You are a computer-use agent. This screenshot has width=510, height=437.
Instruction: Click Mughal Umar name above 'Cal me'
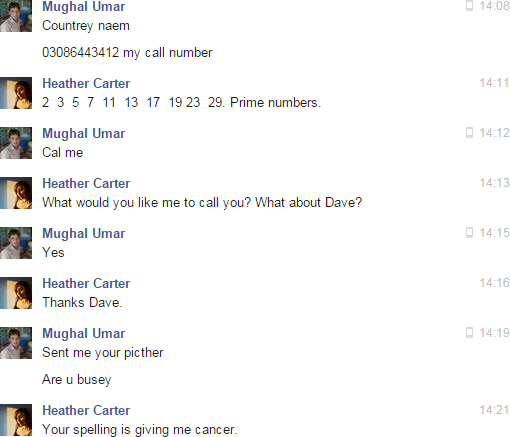tap(84, 133)
